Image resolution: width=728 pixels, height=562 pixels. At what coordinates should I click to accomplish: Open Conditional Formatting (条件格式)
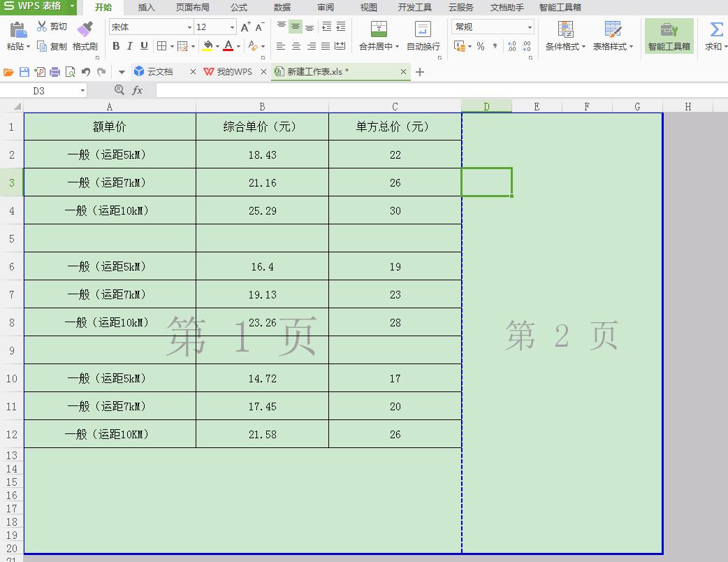tap(565, 36)
